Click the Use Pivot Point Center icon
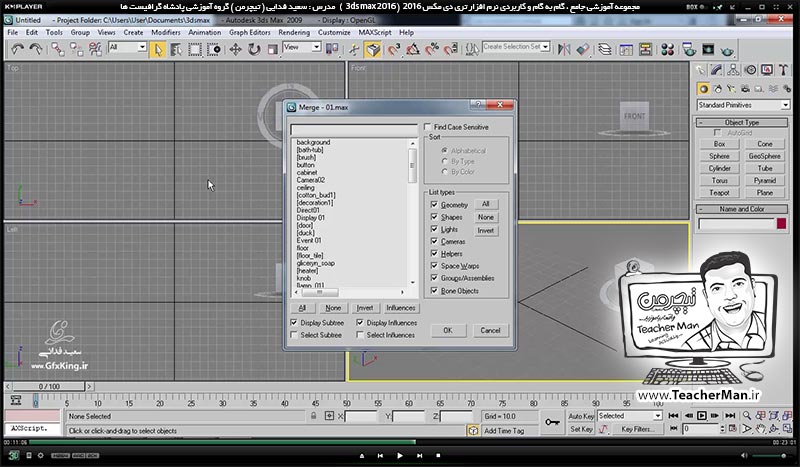This screenshot has width=800, height=467. pyautogui.click(x=332, y=49)
